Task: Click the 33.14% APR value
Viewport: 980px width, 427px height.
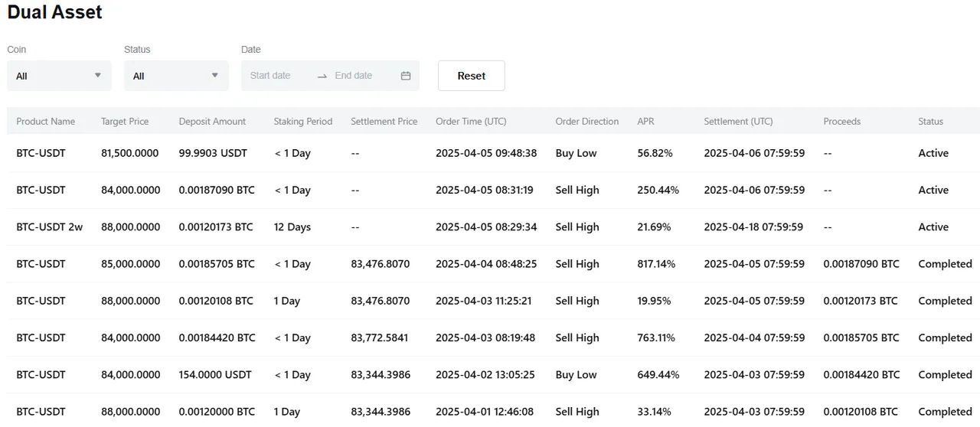Action: pyautogui.click(x=654, y=412)
